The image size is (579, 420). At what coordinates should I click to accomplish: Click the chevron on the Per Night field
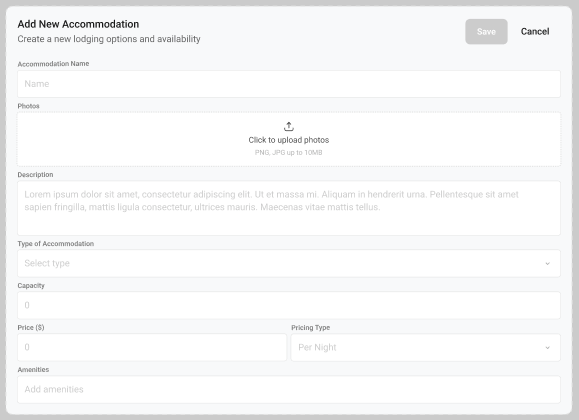point(548,348)
